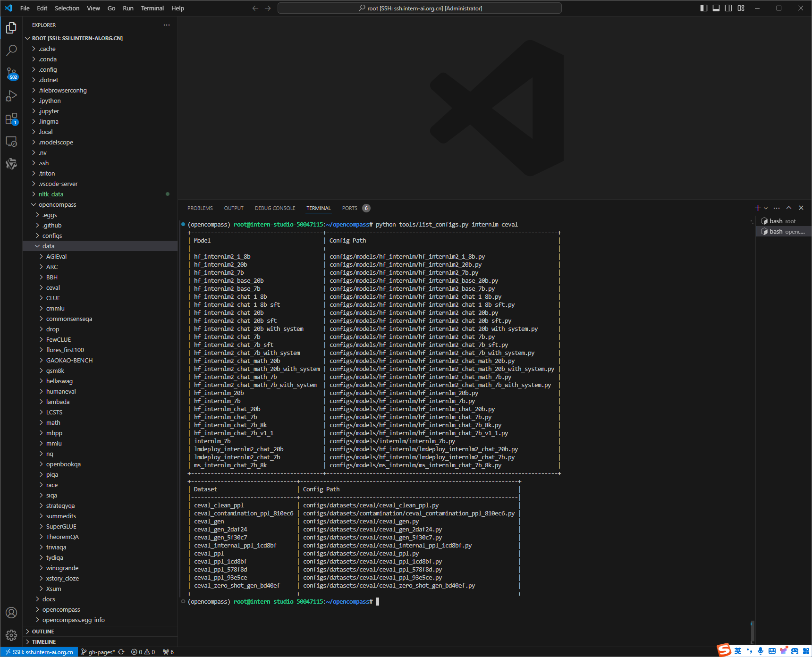
Task: Click the command center search box
Action: tap(420, 8)
